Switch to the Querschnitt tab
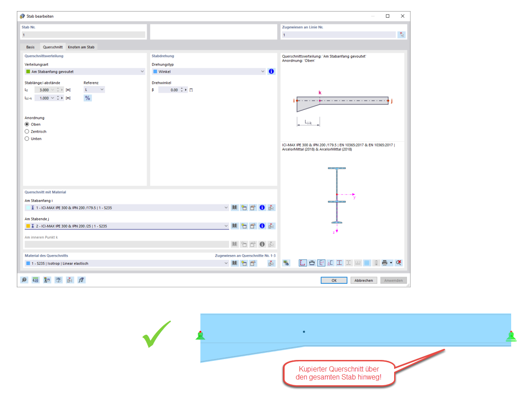Screen dimensions: 532x399 point(52,47)
